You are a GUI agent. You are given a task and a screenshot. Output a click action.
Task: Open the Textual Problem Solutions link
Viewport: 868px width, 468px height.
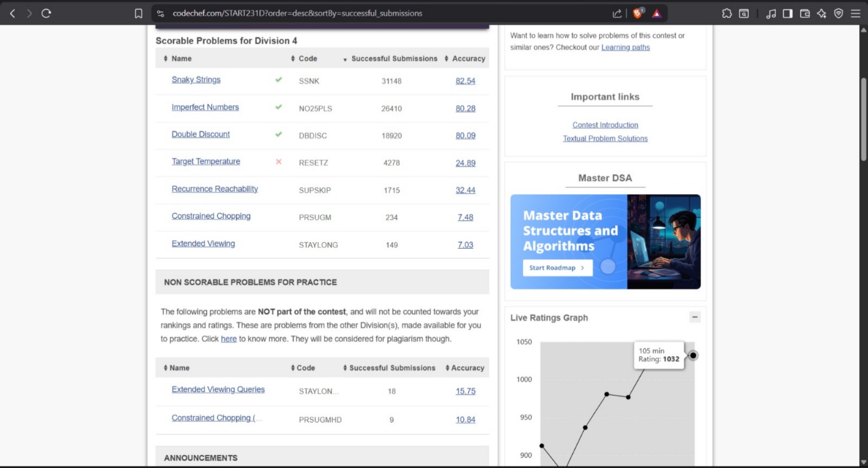[605, 138]
